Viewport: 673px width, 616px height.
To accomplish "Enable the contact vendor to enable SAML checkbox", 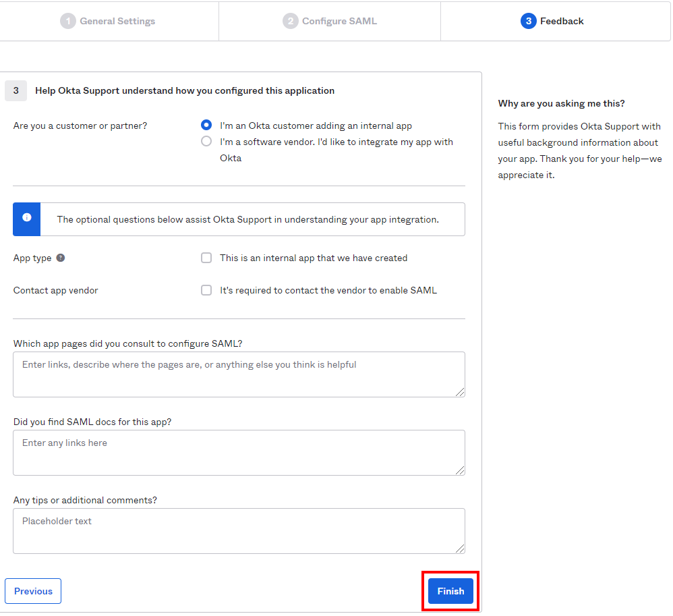I will click(x=206, y=290).
